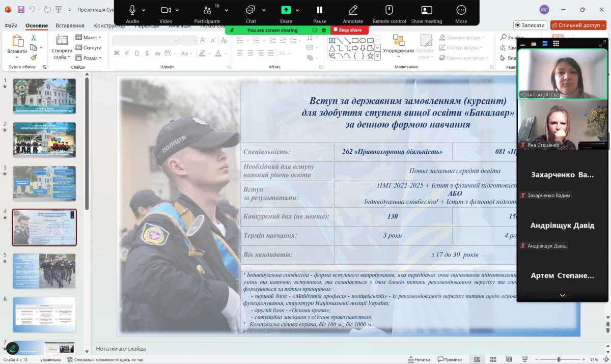Viewport: 611px width, 364px height.
Task: Toggle the Zoom video camera
Action: [x=165, y=10]
